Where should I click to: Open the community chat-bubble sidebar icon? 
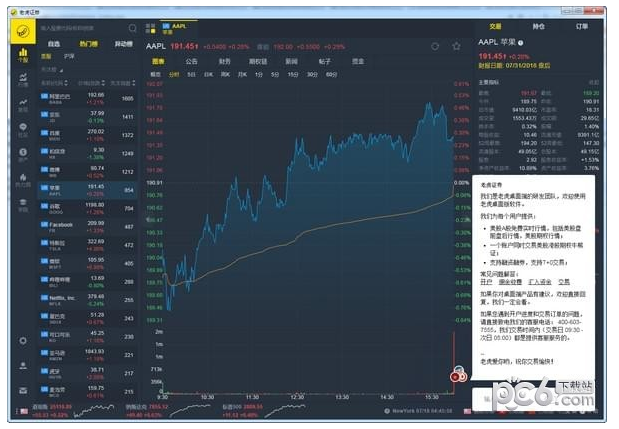coord(23,130)
